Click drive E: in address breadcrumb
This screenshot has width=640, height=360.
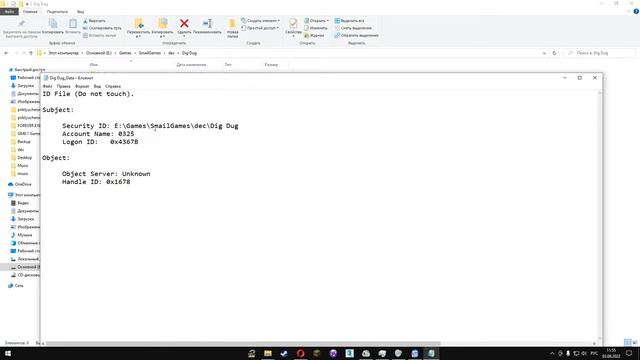(99, 53)
